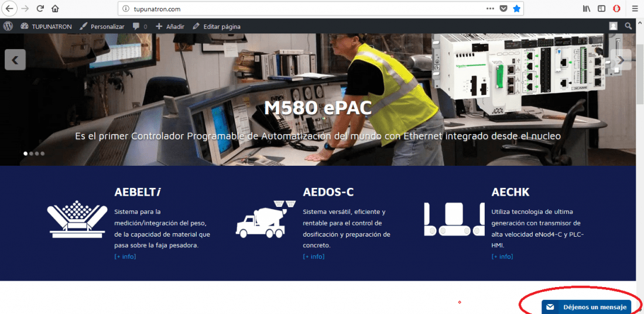
Task: Open [+ info] link under AEBELTi
Action: click(x=125, y=257)
